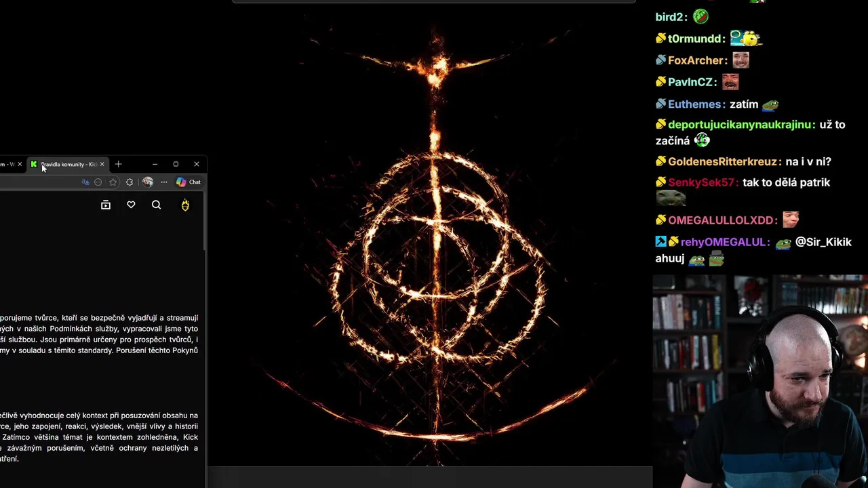The height and width of the screenshot is (488, 868).
Task: Click the 'na i v ni?' message
Action: pyautogui.click(x=808, y=161)
